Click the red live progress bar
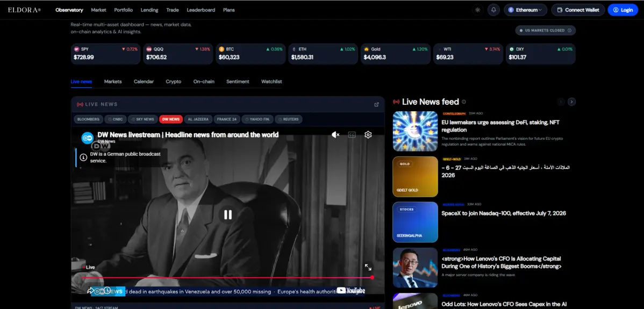644x309 pixels. tap(227, 278)
